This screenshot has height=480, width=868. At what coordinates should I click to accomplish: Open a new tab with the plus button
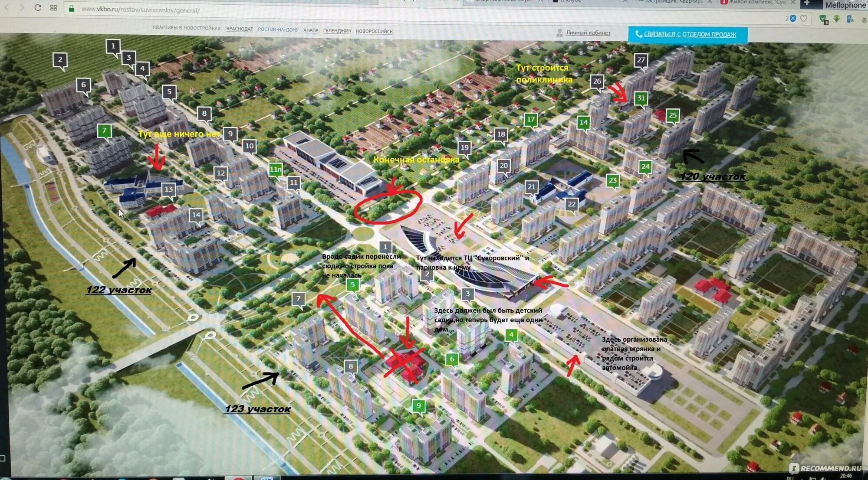click(807, 3)
